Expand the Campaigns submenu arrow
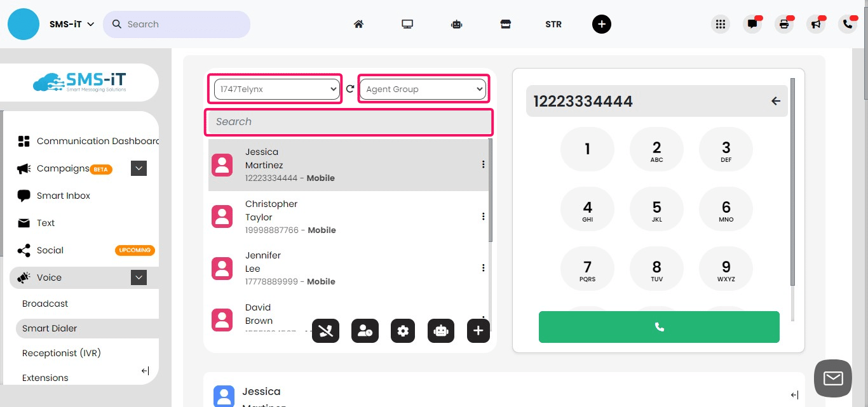Image resolution: width=868 pixels, height=407 pixels. [139, 168]
